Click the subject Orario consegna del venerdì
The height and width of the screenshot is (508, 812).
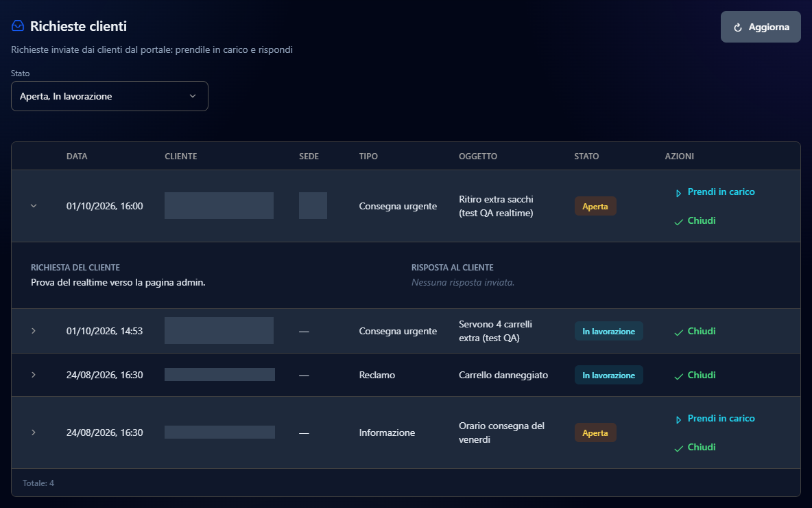pos(502,433)
